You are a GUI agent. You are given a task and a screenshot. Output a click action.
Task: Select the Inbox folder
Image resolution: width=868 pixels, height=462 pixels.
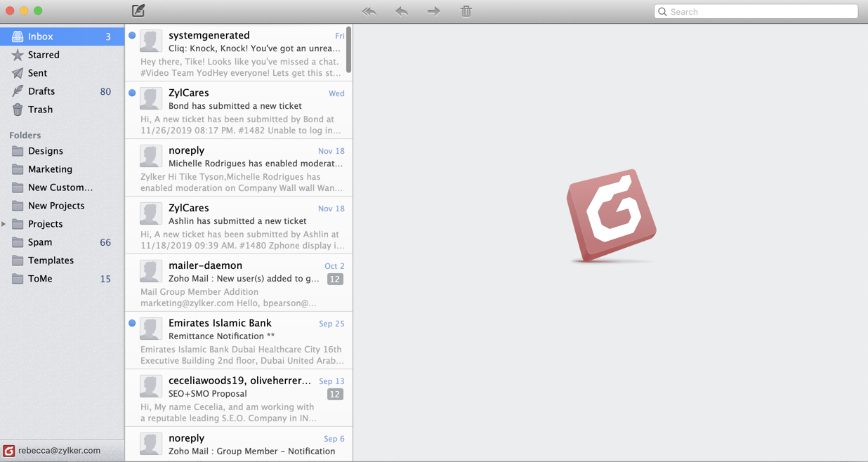(41, 37)
